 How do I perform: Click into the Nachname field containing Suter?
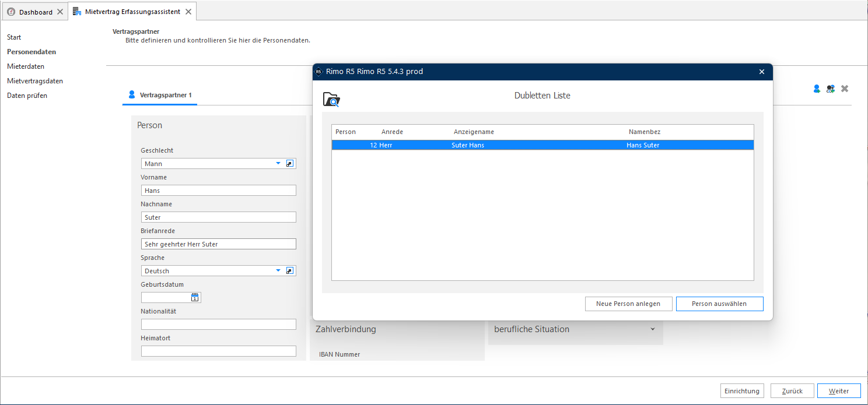[219, 217]
